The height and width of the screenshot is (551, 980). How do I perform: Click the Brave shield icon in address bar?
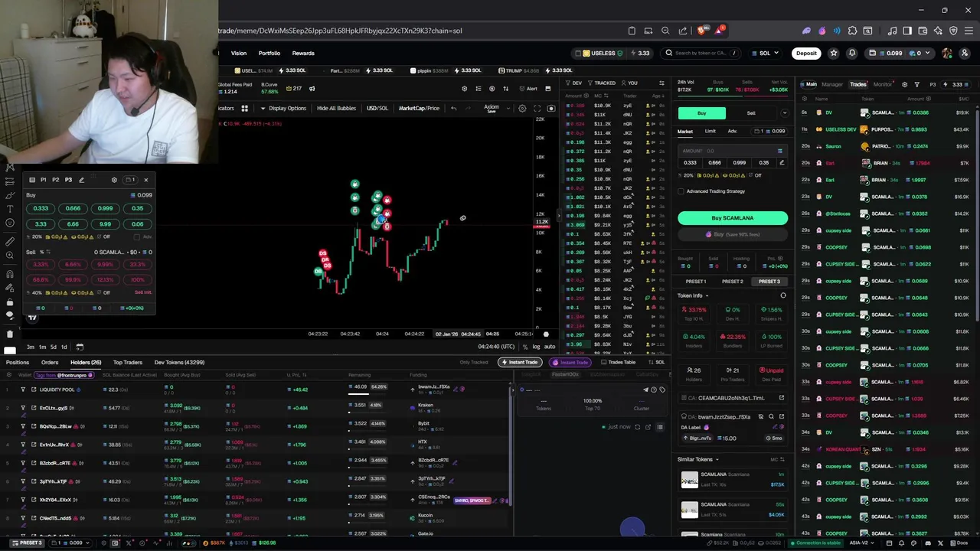pos(702,31)
